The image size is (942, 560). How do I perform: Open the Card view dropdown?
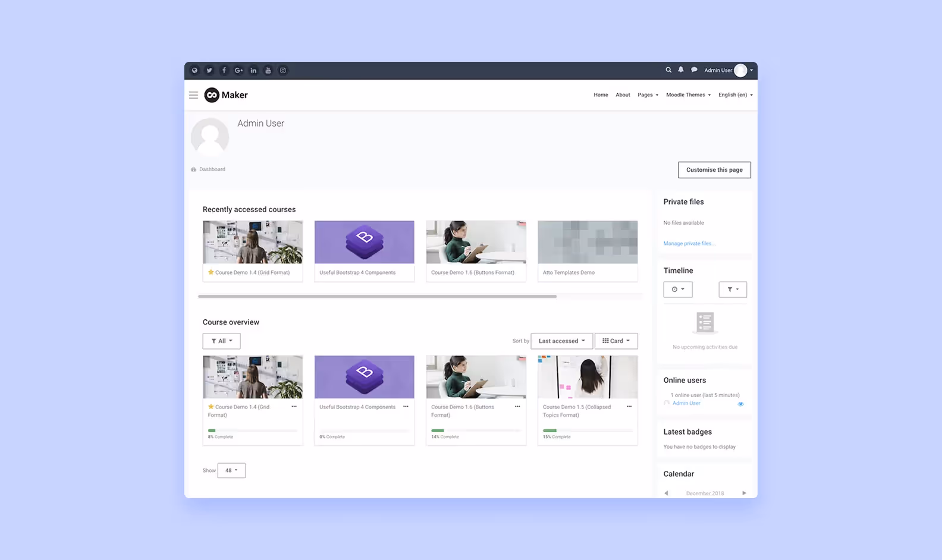coord(616,341)
